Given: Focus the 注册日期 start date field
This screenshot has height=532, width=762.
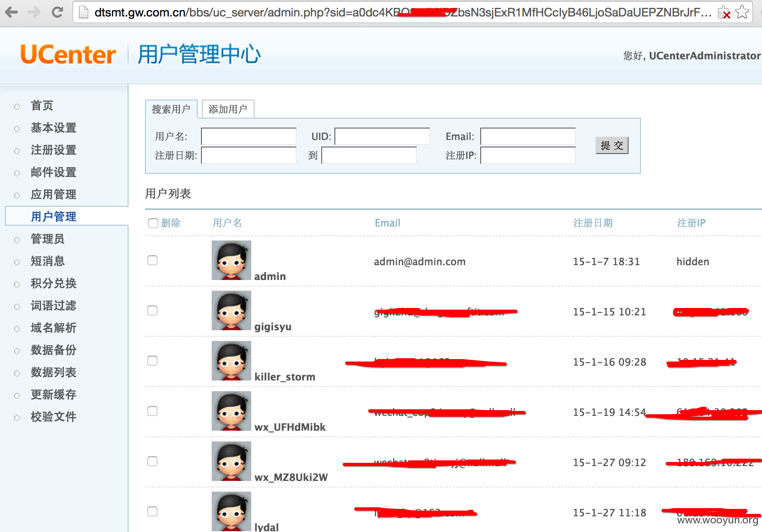Looking at the screenshot, I should pos(249,155).
